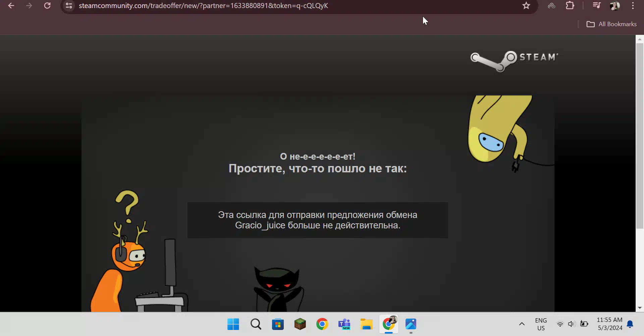Click the error message about Gracio_juice trade link
The height and width of the screenshot is (336, 644).
tap(318, 220)
